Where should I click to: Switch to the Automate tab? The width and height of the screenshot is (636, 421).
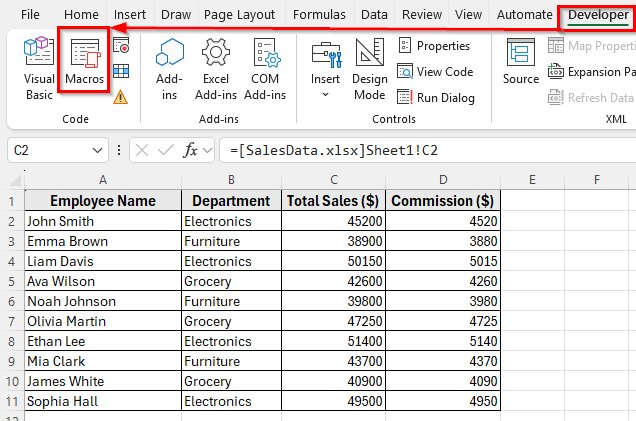pos(524,15)
